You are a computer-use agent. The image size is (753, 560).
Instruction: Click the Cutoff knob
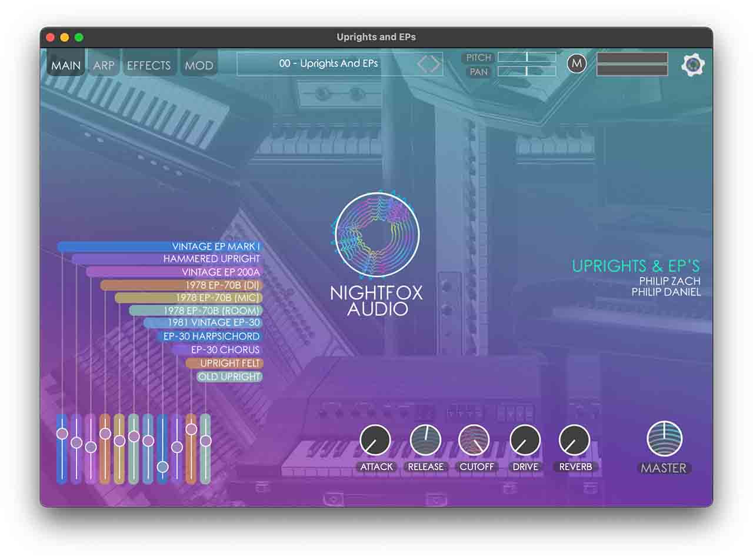point(474,441)
